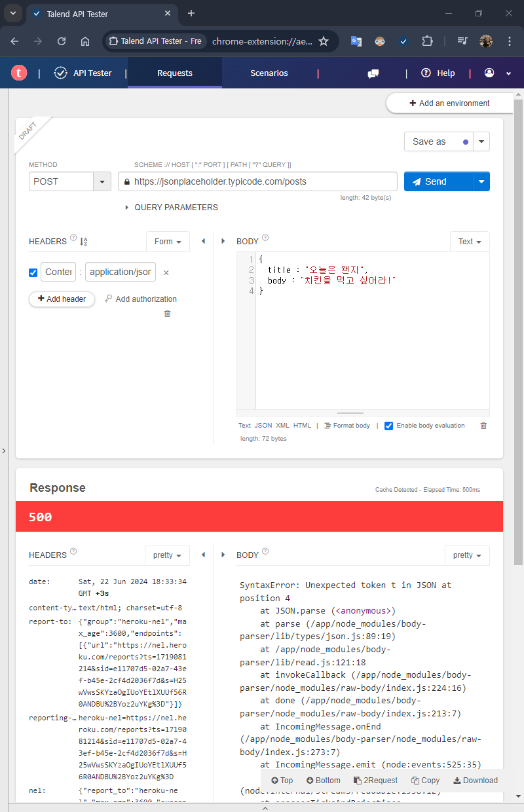Jump to Top of the response
524x812 pixels.
coord(282,781)
